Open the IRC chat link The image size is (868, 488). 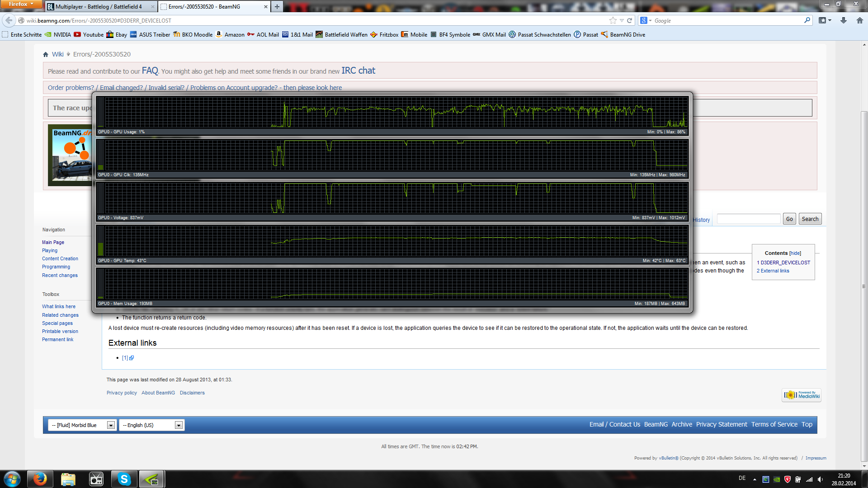tap(358, 70)
